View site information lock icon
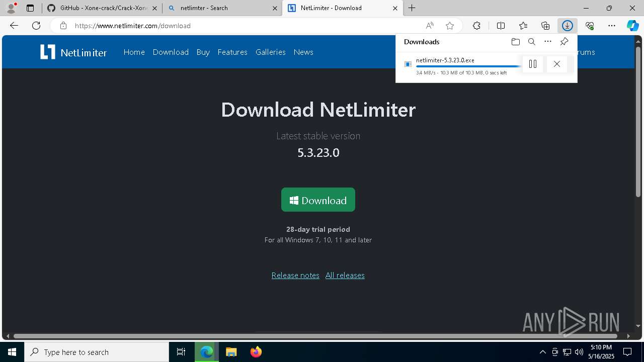 pos(63,26)
